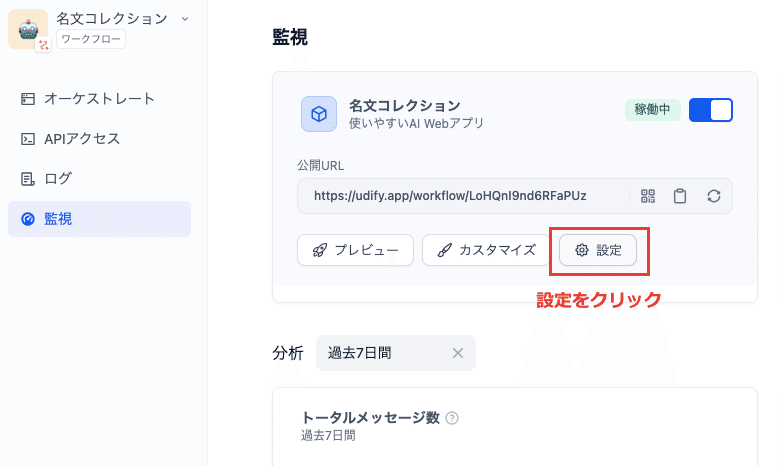Click the rocket icon in the プレビュー button
The height and width of the screenshot is (466, 781).
tap(320, 250)
